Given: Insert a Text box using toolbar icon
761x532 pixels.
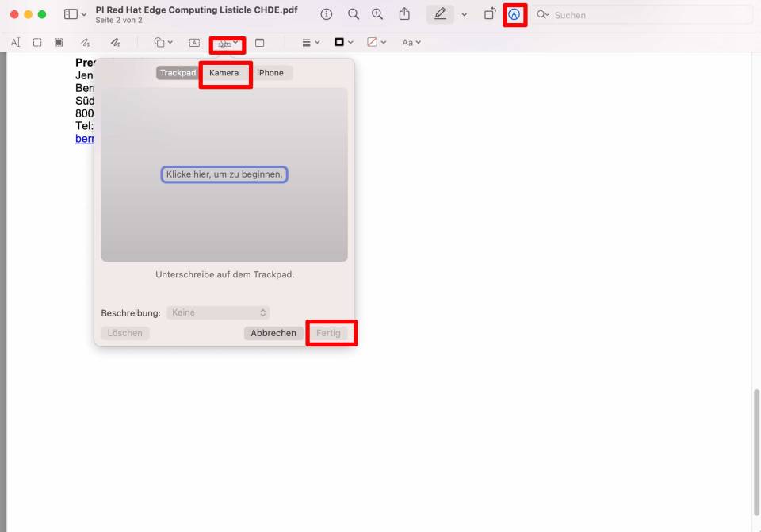Looking at the screenshot, I should pos(194,43).
